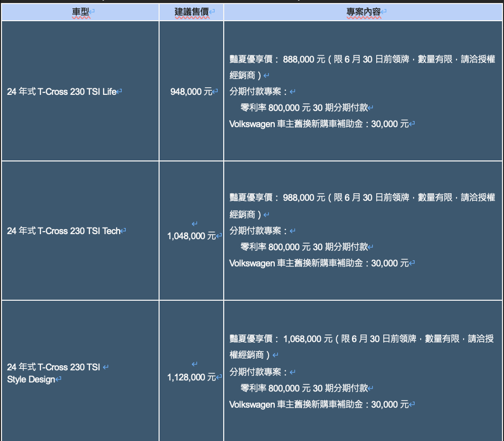
Task: Click 分期付款專案 in the TSI Tech row
Action: [259, 231]
